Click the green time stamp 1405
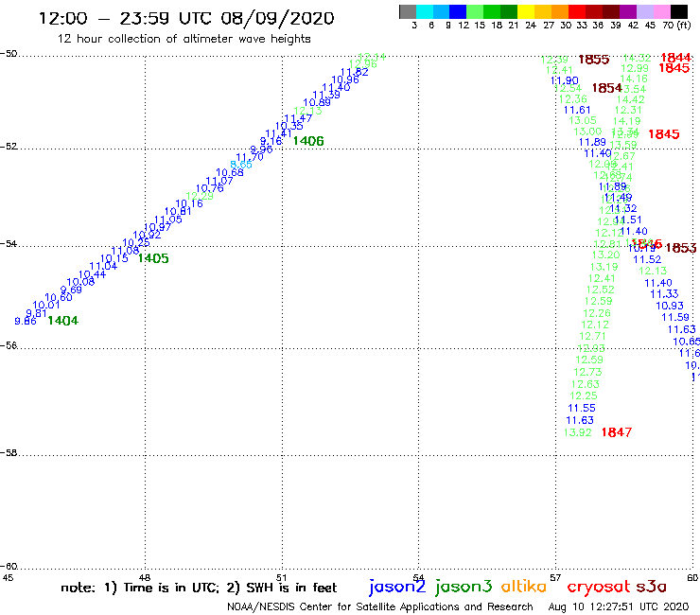 coord(153,258)
